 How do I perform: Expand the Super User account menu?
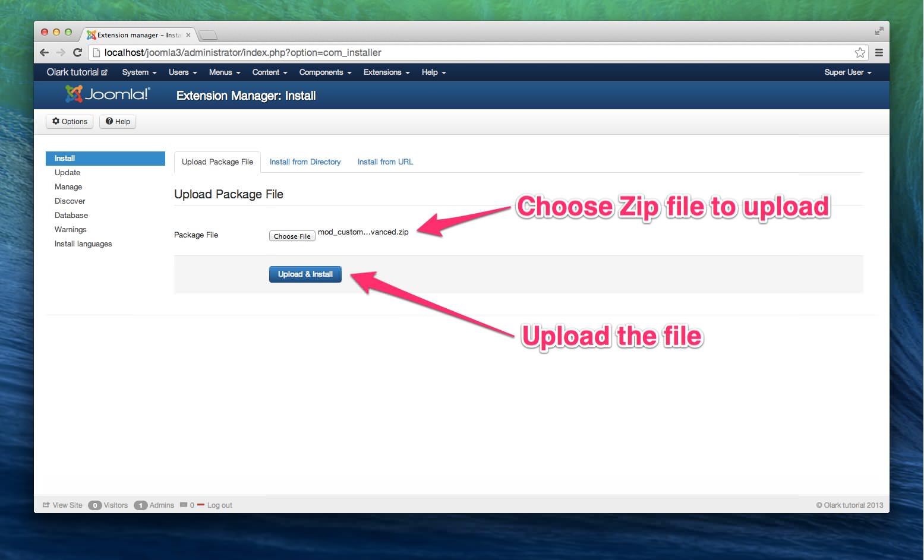click(x=847, y=72)
